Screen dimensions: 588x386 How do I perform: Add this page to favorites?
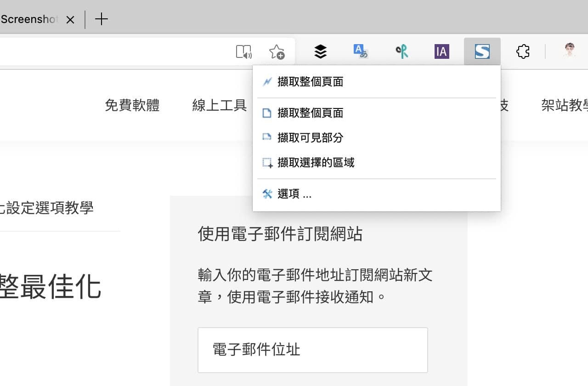(277, 51)
